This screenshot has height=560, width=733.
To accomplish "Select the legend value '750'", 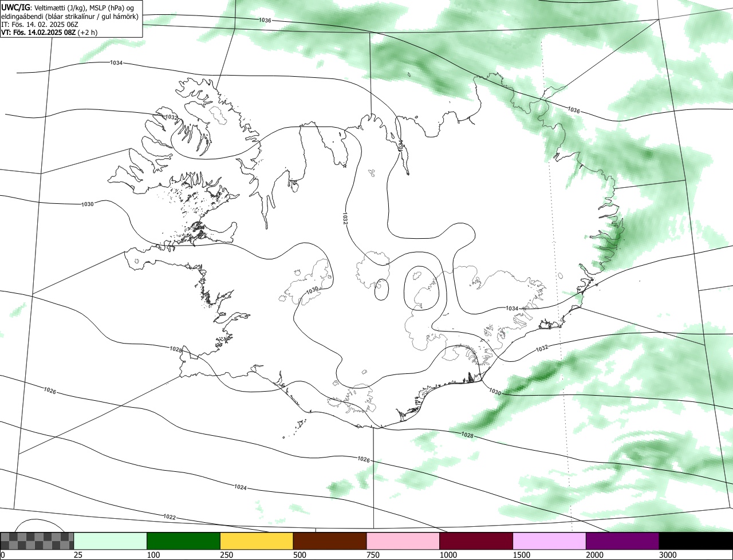I will pyautogui.click(x=372, y=555).
